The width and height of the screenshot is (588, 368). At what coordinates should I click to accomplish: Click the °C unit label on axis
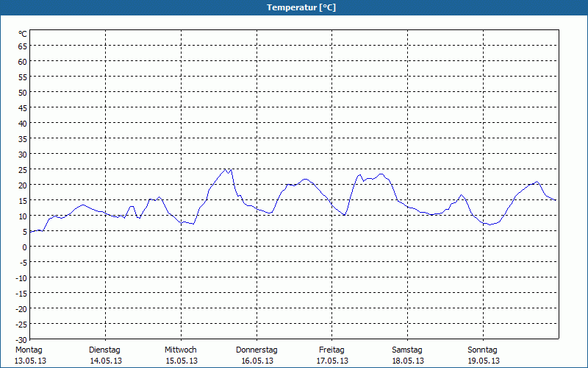(23, 34)
